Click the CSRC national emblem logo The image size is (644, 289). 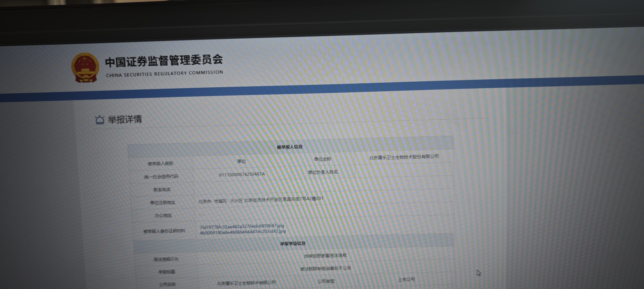tap(85, 68)
